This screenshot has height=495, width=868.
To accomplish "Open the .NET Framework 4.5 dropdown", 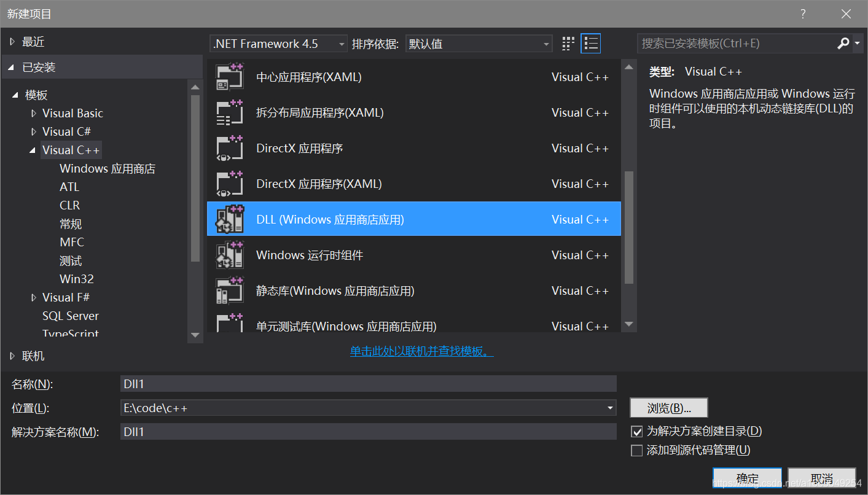I will pos(278,44).
